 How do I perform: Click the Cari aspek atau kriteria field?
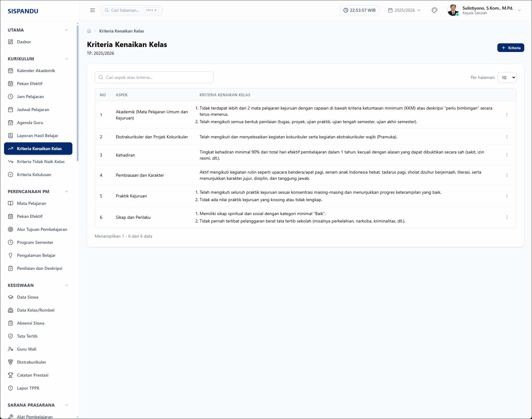point(154,77)
